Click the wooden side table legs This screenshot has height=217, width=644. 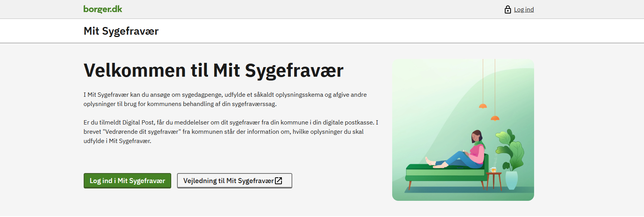(x=494, y=182)
